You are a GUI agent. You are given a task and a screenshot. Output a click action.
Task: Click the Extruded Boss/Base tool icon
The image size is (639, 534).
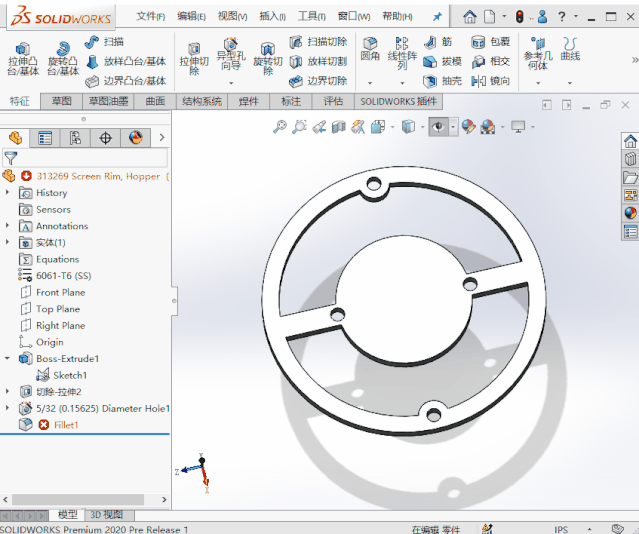[22, 50]
